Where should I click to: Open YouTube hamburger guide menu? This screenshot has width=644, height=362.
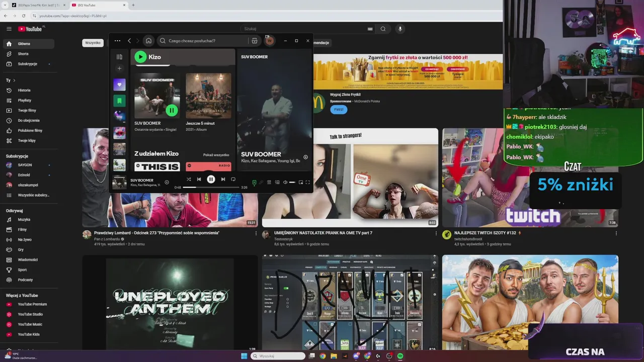click(9, 29)
